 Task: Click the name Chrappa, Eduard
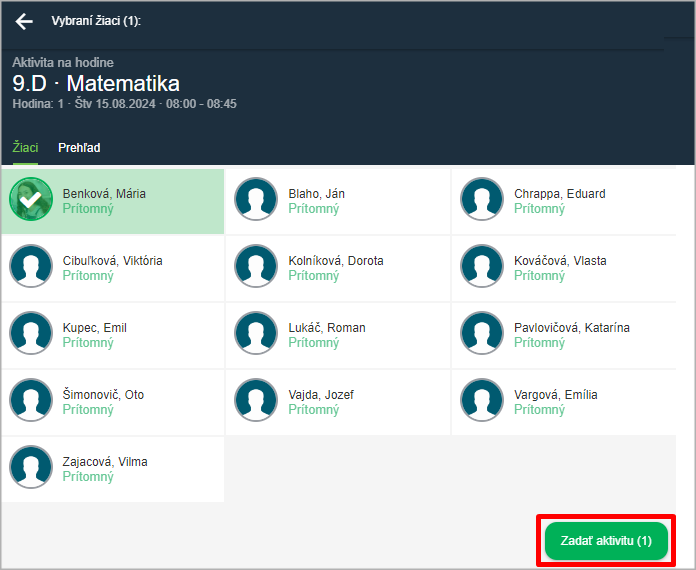560,194
